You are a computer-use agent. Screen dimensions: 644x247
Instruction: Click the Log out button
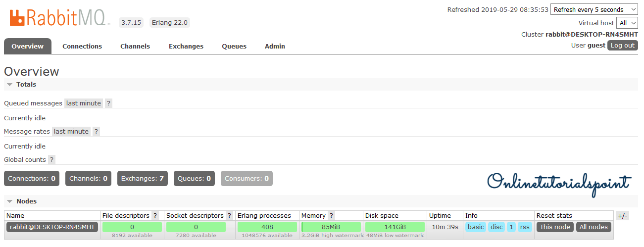pyautogui.click(x=622, y=45)
